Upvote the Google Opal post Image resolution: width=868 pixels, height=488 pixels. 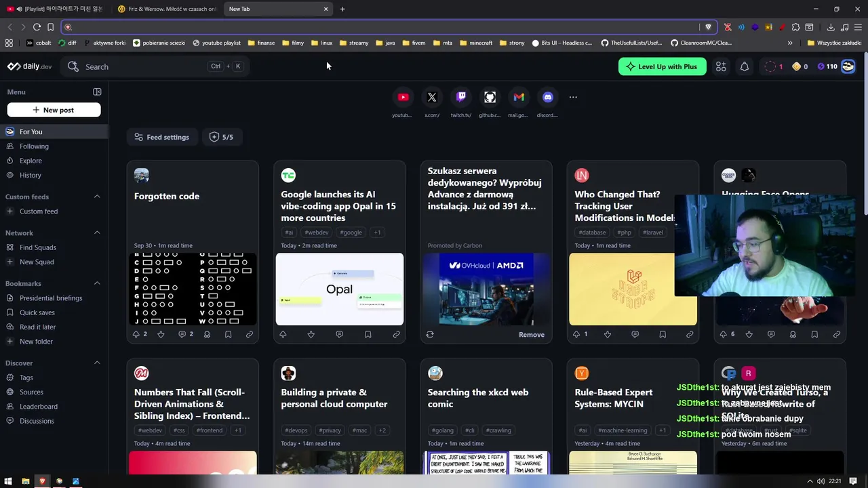[283, 334]
